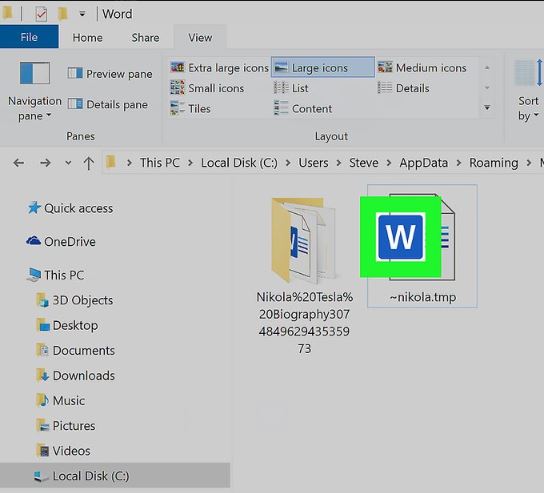This screenshot has height=493, width=544.
Task: Choose Extra large icons layout
Action: (219, 68)
